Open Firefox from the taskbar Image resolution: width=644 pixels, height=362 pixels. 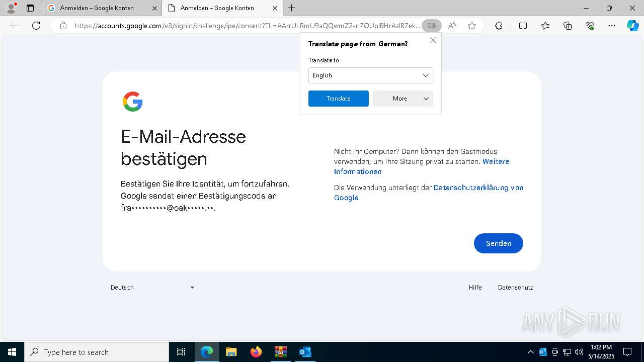click(x=256, y=352)
